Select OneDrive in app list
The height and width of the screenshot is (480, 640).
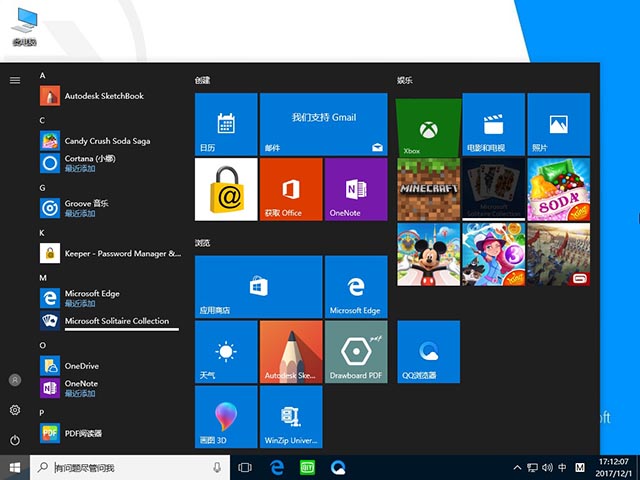(x=110, y=366)
